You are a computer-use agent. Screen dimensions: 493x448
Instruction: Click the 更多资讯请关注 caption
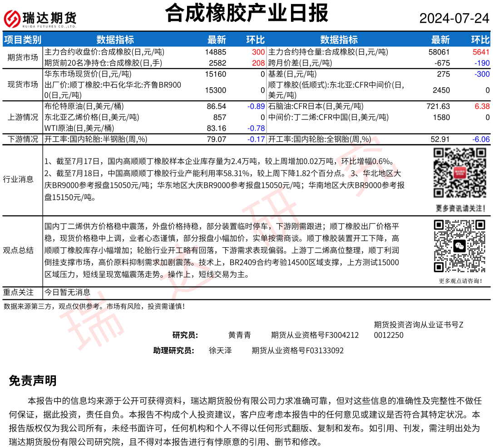tap(459, 208)
